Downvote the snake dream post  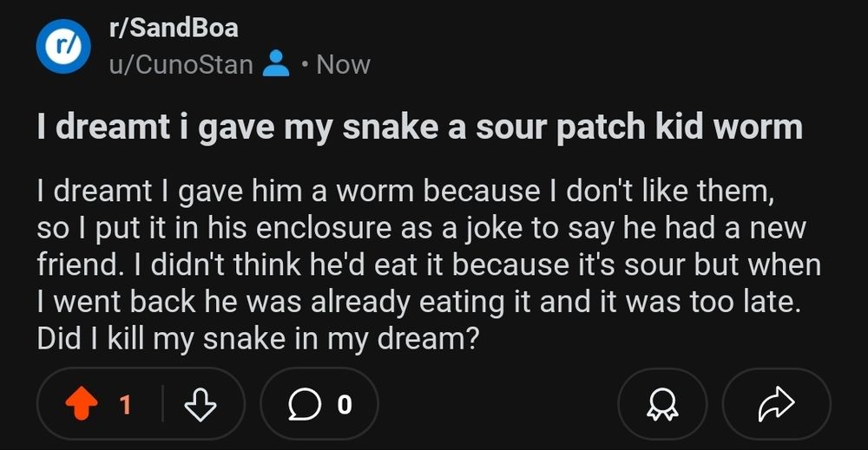tap(201, 404)
